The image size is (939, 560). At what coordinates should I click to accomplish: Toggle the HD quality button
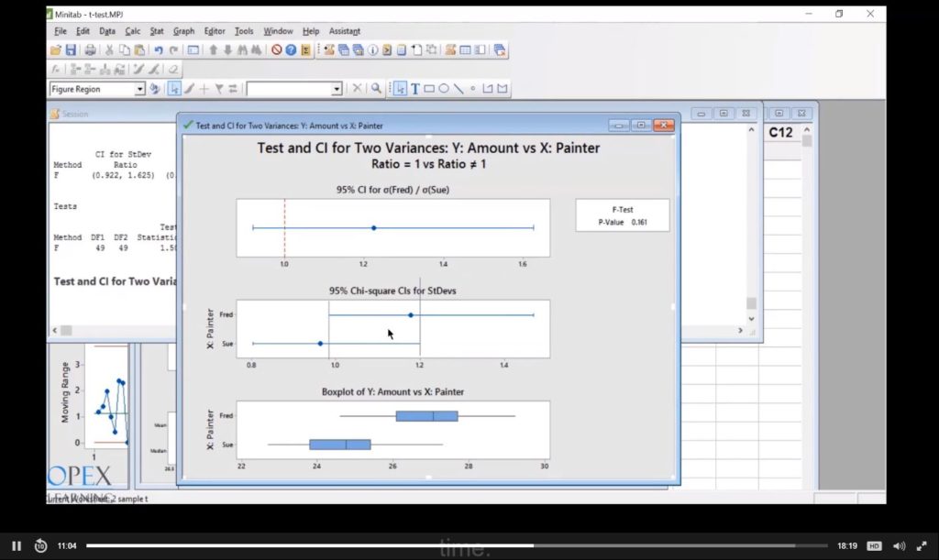[874, 546]
